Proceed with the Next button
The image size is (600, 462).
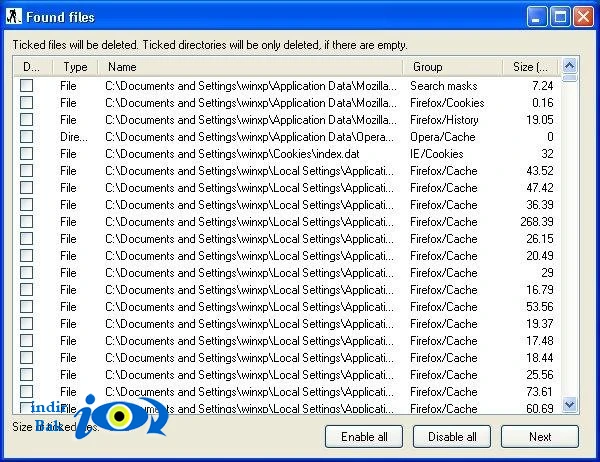[x=540, y=437]
